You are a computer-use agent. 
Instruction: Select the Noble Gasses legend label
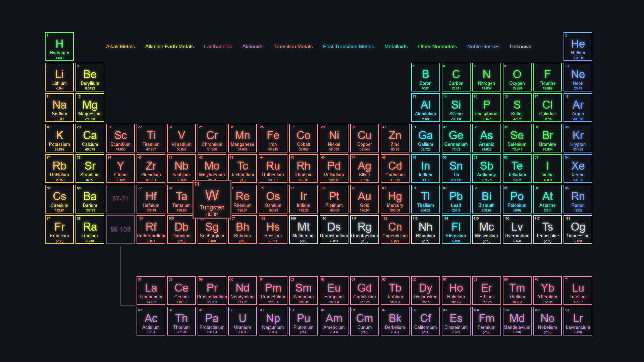483,47
